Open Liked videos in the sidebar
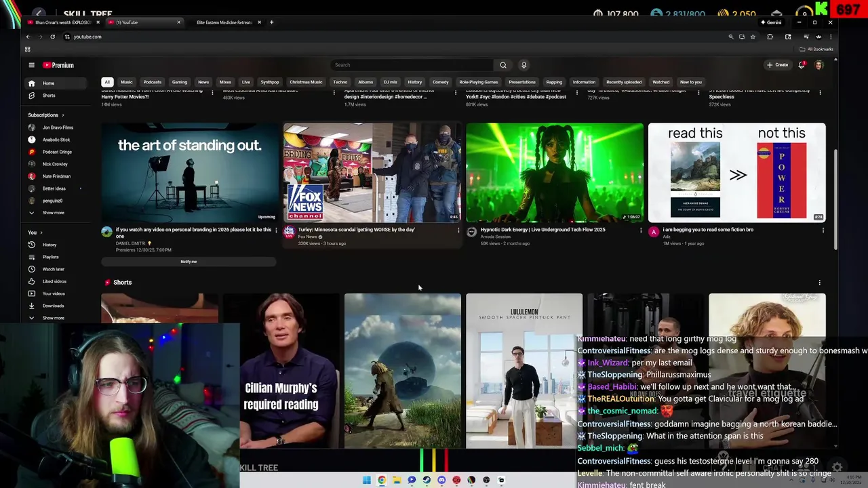Screen dimensions: 868x488 coord(54,281)
